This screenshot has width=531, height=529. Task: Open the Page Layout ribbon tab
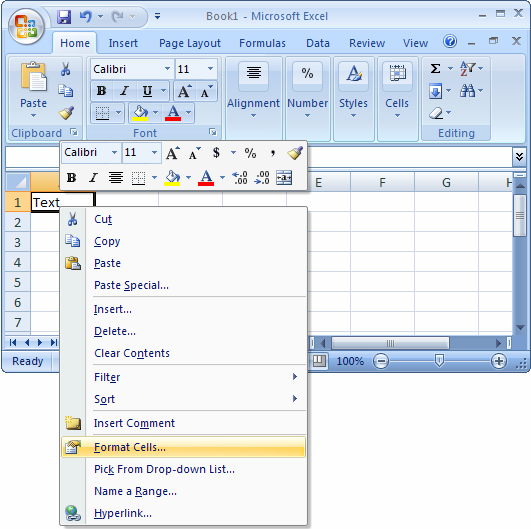coord(190,43)
